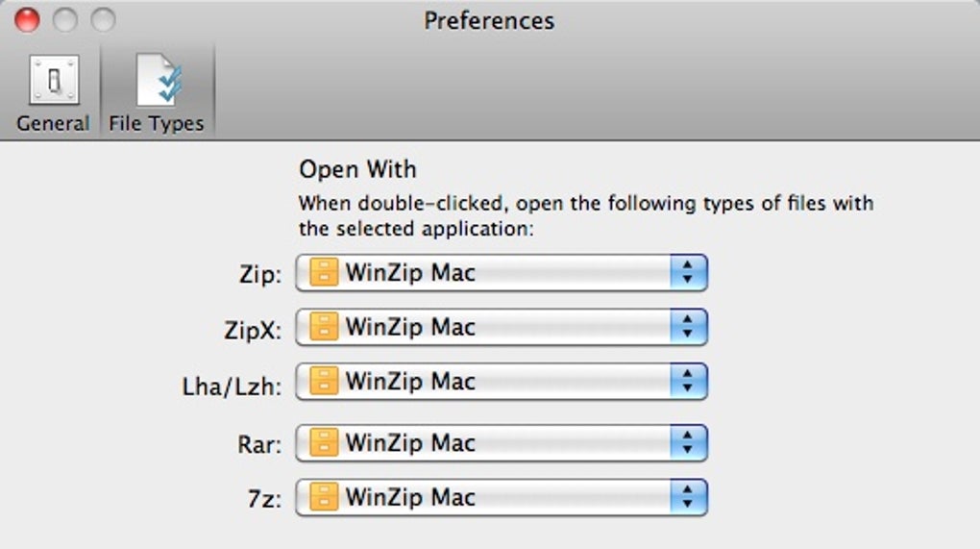Click the 7z label text
The image size is (980, 549).
pos(260,499)
